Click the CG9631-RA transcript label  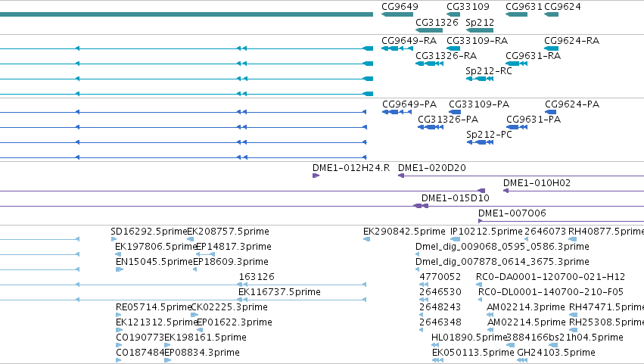533,55
